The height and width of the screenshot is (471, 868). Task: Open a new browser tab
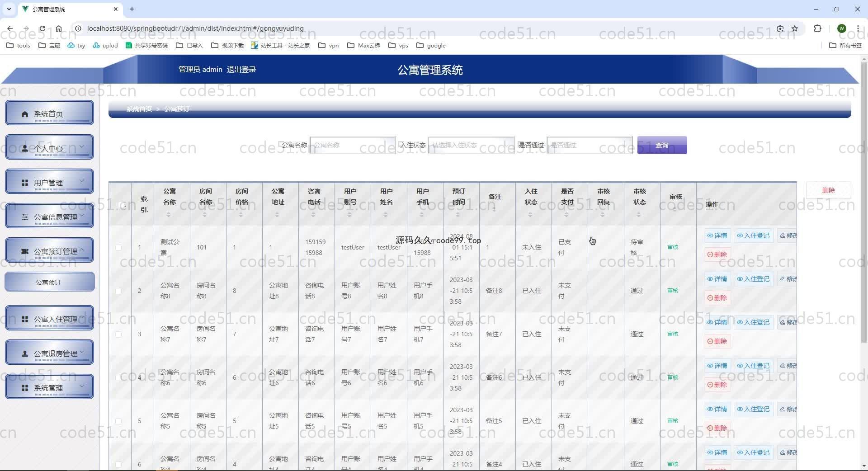(x=132, y=9)
